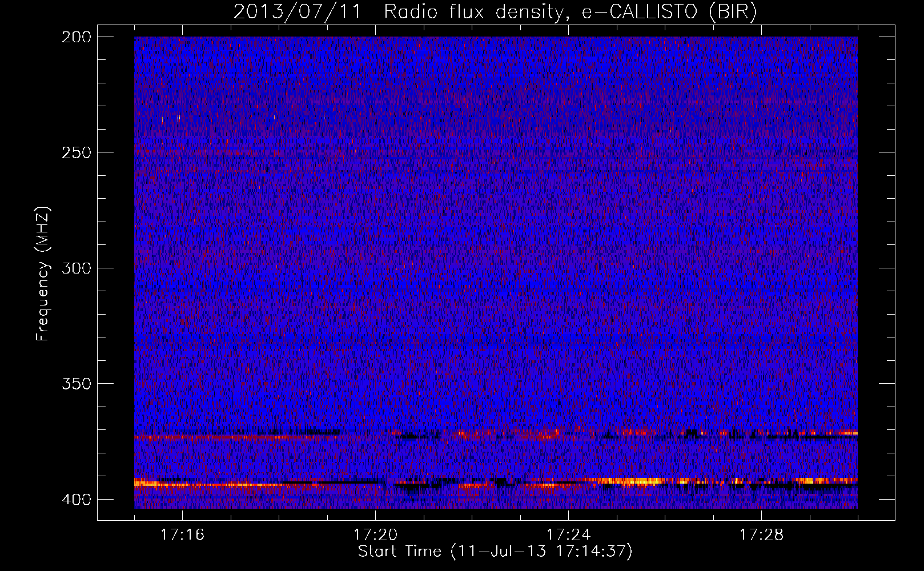
Task: Click the 200 frequency tick label
Action: 77,37
